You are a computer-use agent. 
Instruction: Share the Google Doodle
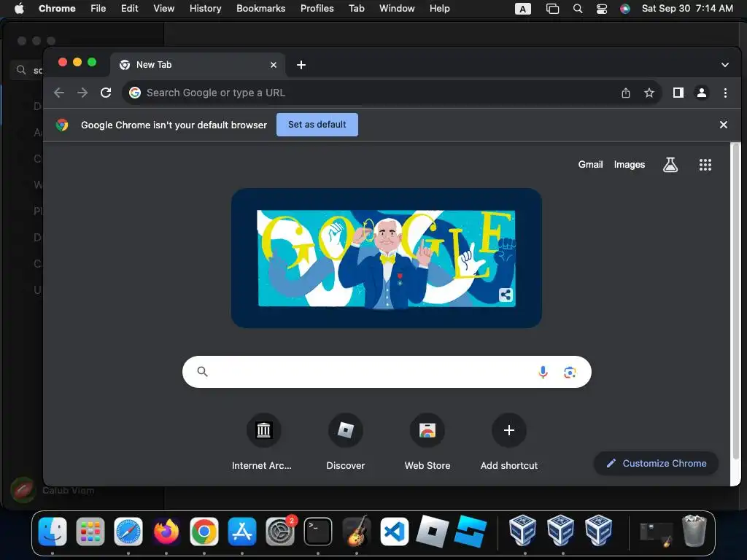pyautogui.click(x=506, y=295)
